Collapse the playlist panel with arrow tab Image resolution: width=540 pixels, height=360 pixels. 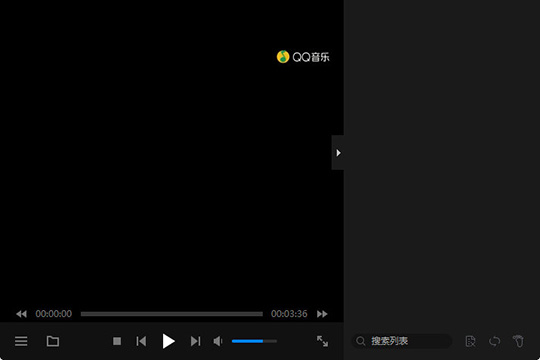pyautogui.click(x=338, y=153)
